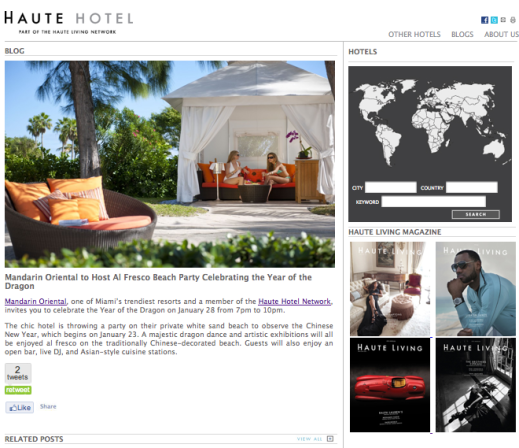Click the 2 tweets counter box
519x448 pixels.
18,373
